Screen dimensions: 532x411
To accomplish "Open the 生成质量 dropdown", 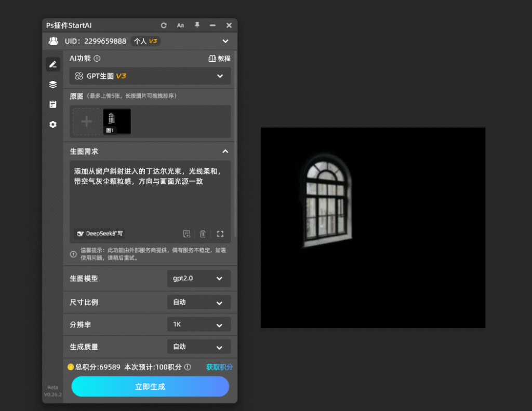I will click(x=199, y=347).
